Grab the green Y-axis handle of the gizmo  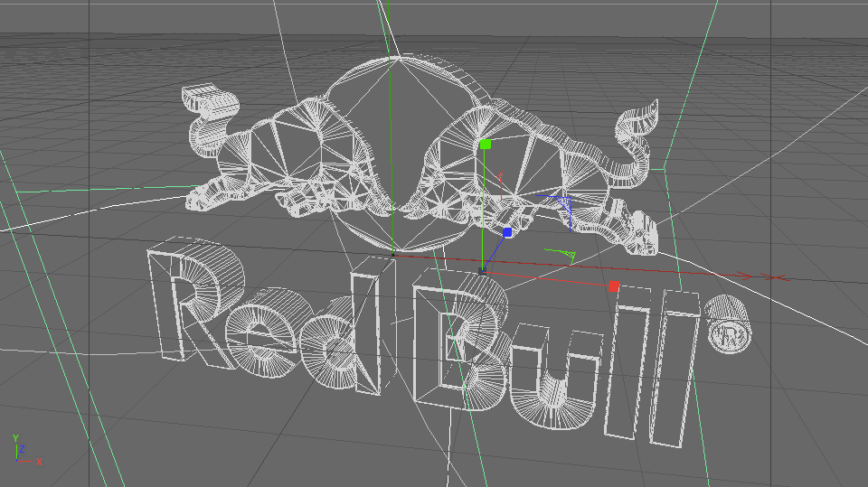coord(486,145)
